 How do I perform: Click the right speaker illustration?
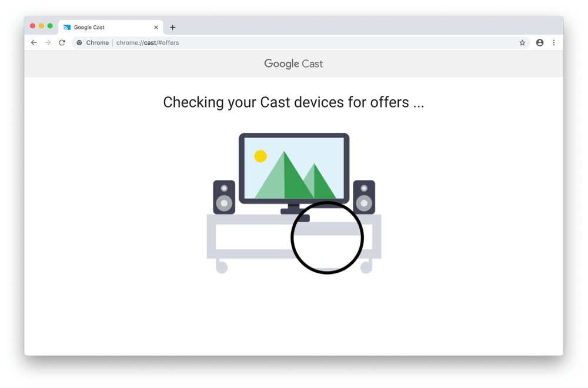click(x=364, y=197)
